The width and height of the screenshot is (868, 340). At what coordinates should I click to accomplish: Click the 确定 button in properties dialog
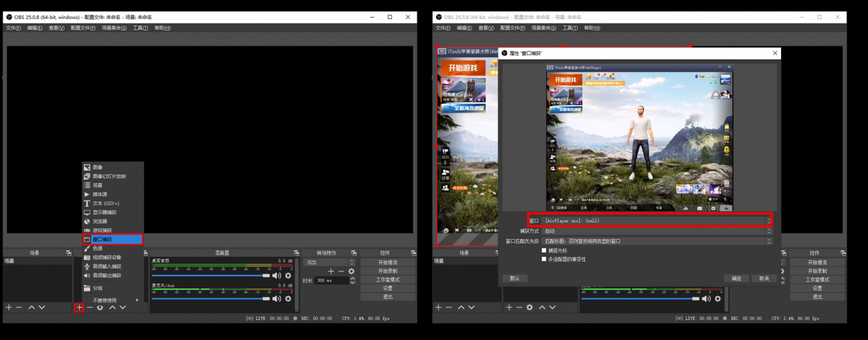tap(736, 278)
